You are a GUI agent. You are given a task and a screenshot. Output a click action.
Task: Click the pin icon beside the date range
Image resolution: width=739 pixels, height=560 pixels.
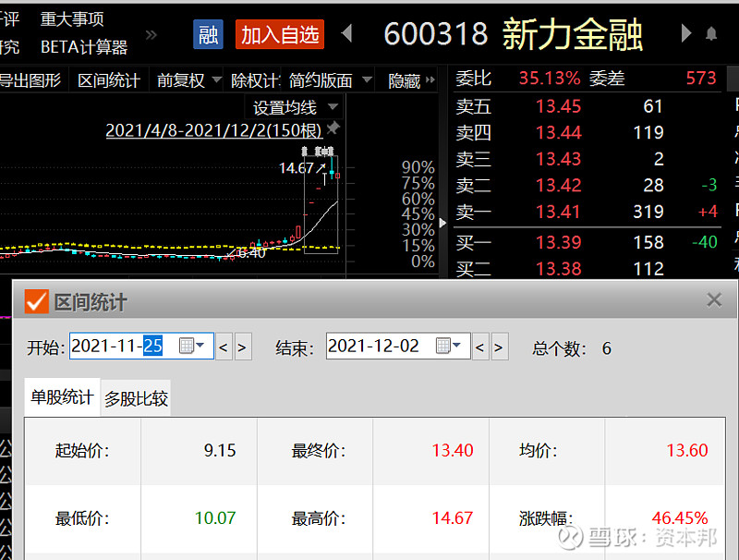(333, 128)
